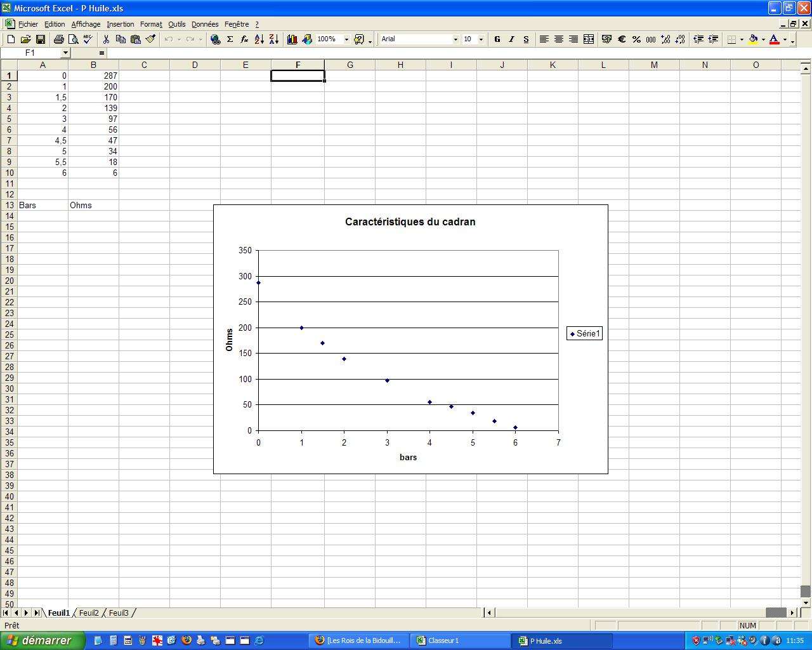Click the Fill Color paint bucket

tap(753, 39)
